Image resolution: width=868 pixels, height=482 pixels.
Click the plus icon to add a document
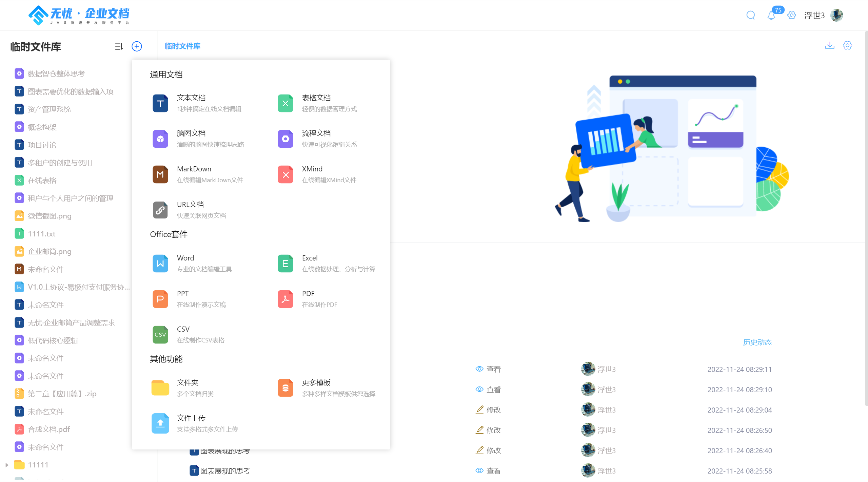[137, 46]
